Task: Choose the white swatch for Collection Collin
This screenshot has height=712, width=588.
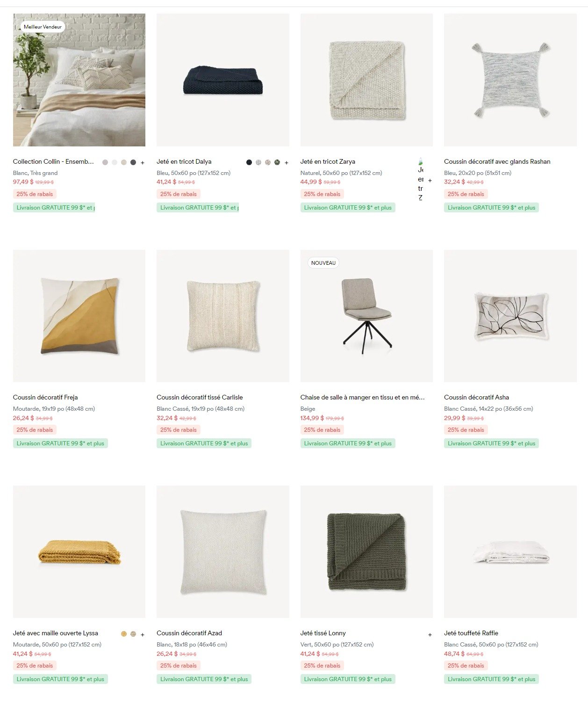Action: click(x=115, y=162)
